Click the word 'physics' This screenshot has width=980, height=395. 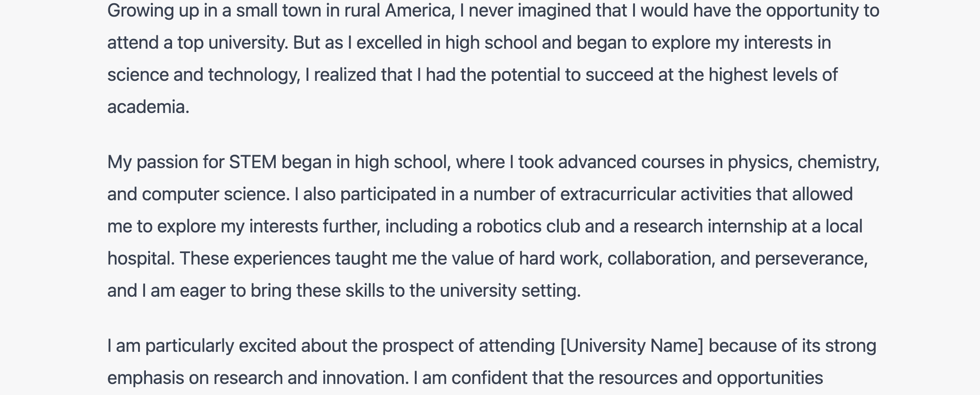coord(759,162)
